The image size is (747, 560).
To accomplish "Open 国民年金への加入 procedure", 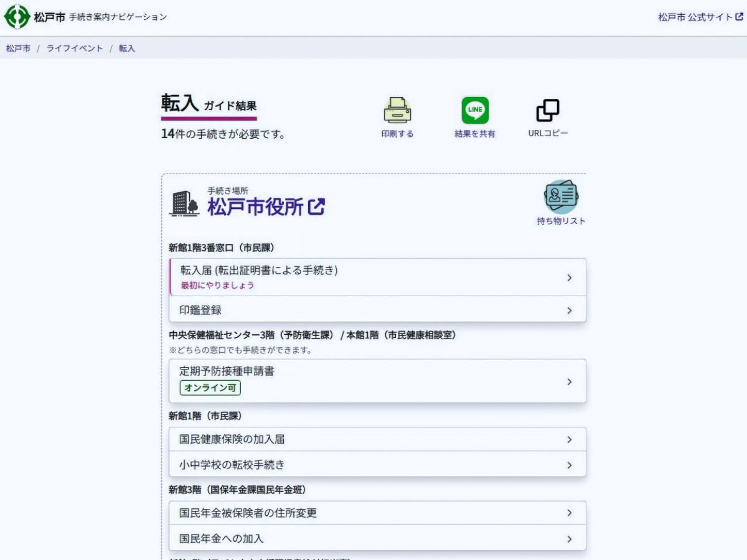I will click(221, 539).
